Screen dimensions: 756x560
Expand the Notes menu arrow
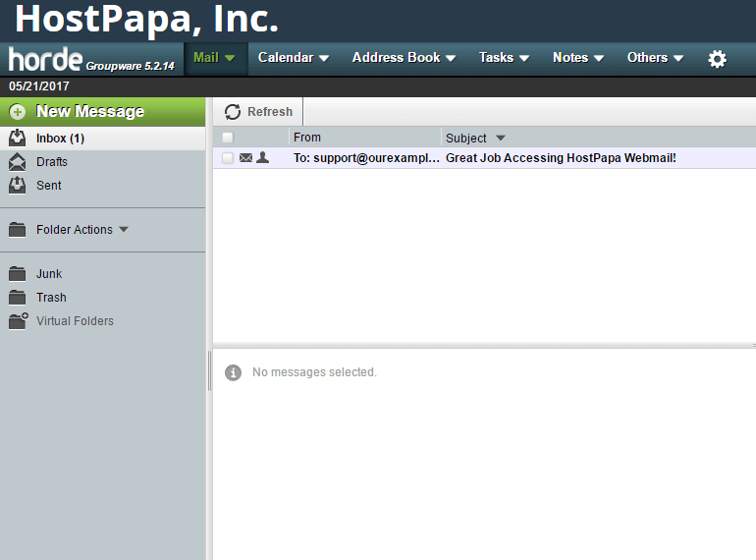[599, 58]
